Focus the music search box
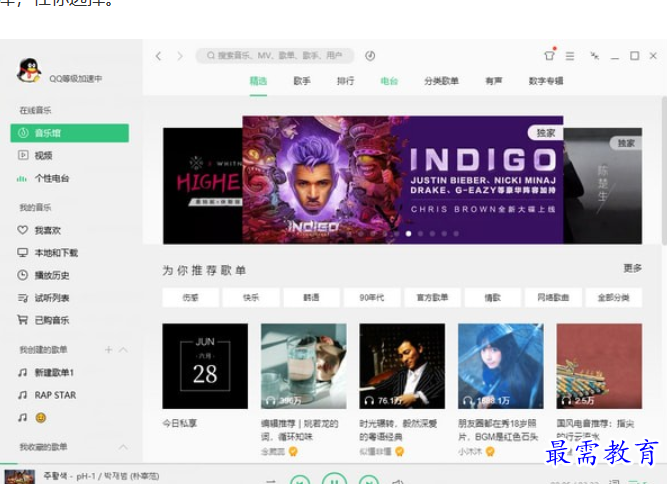667x484 pixels. pyautogui.click(x=274, y=56)
